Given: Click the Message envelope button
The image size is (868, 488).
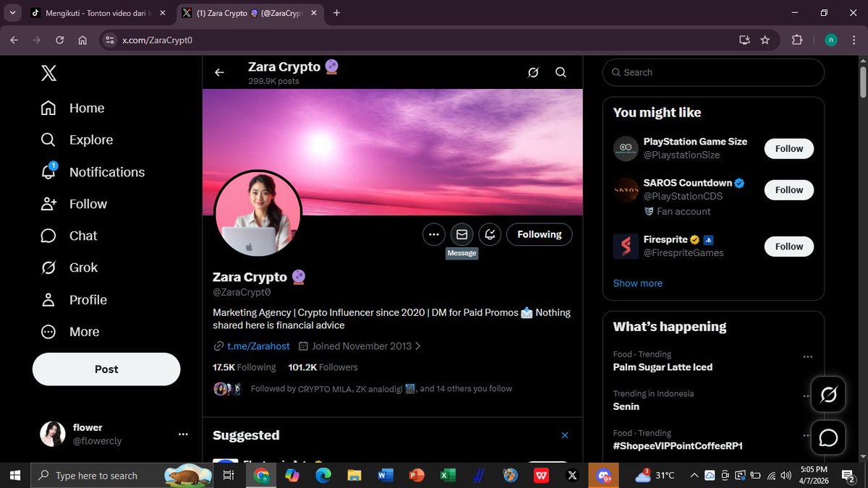Looking at the screenshot, I should point(461,234).
